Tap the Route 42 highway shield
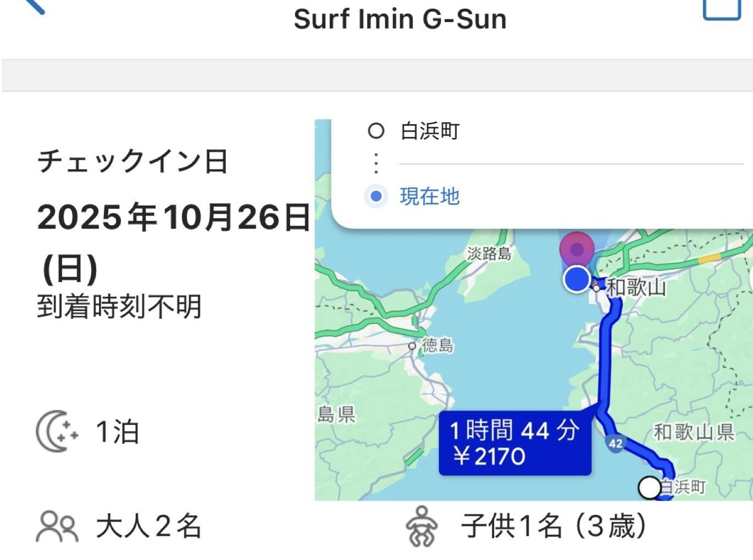The width and height of the screenshot is (753, 560). [616, 443]
